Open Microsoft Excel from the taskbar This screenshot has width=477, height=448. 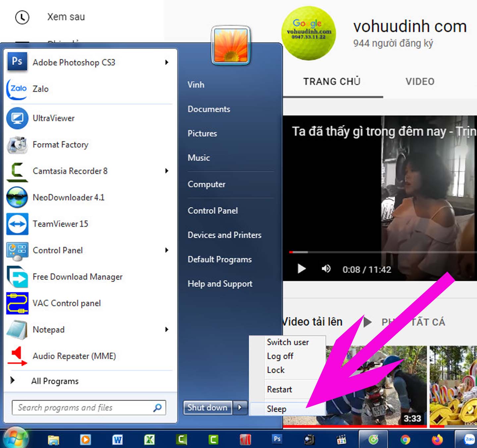[x=149, y=440]
